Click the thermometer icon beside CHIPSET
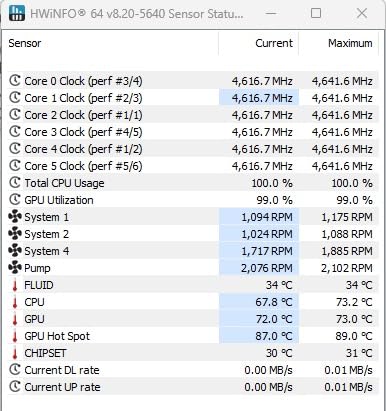The image size is (386, 411). coord(15,353)
